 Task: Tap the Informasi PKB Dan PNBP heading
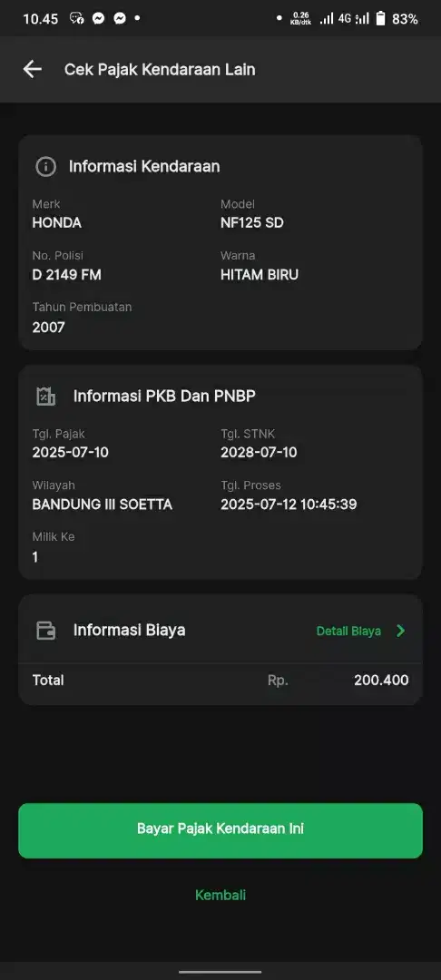(x=164, y=397)
